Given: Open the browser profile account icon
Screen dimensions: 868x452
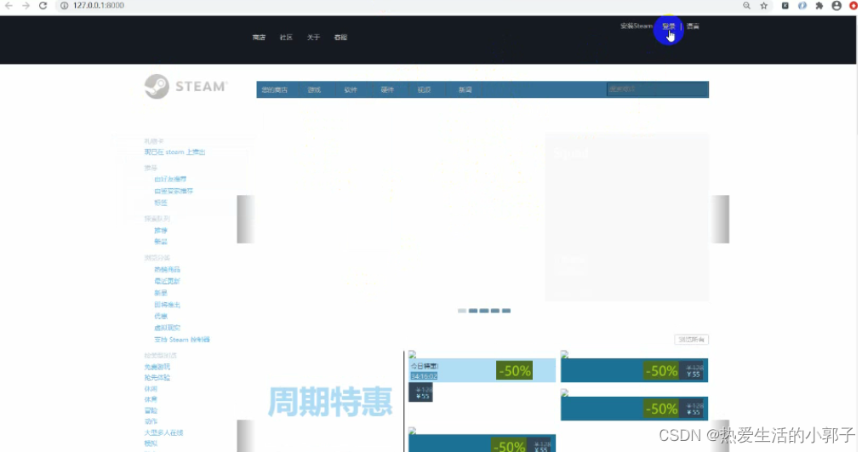Looking at the screenshot, I should pos(837,6).
